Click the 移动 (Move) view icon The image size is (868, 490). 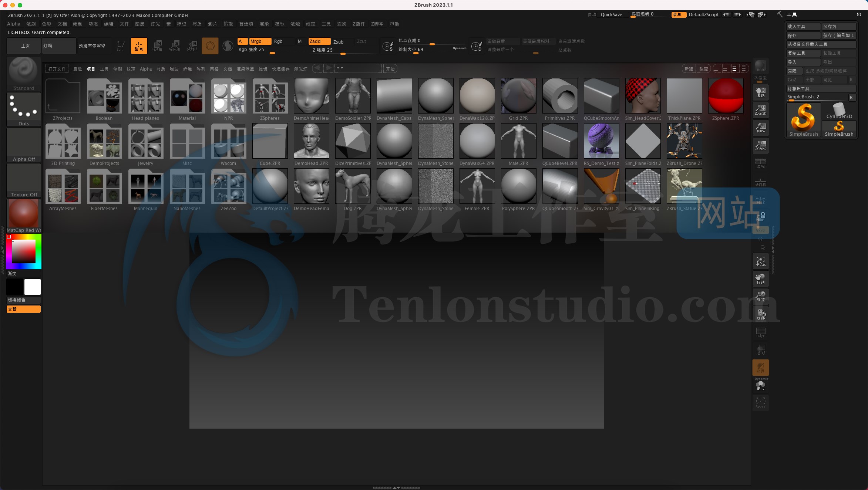point(760,279)
